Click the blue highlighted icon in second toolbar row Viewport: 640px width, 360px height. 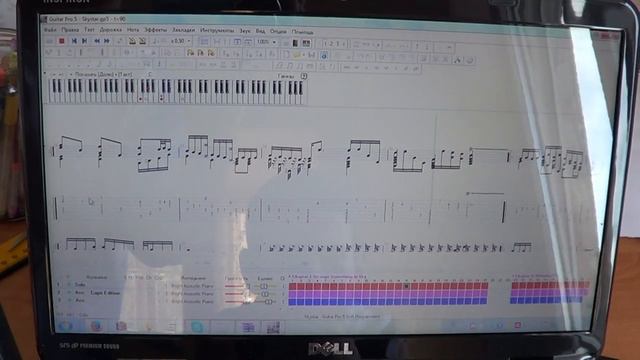click(x=324, y=55)
